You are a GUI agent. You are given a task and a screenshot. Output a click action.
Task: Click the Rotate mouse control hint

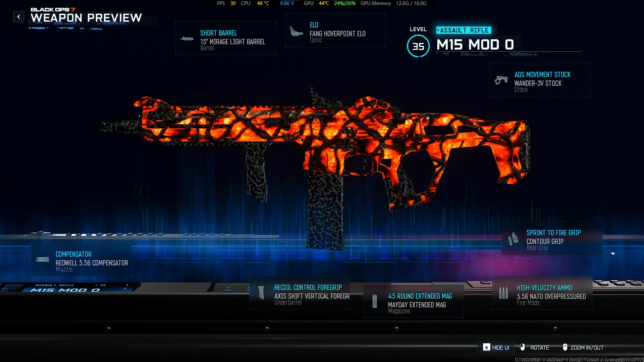coord(534,348)
